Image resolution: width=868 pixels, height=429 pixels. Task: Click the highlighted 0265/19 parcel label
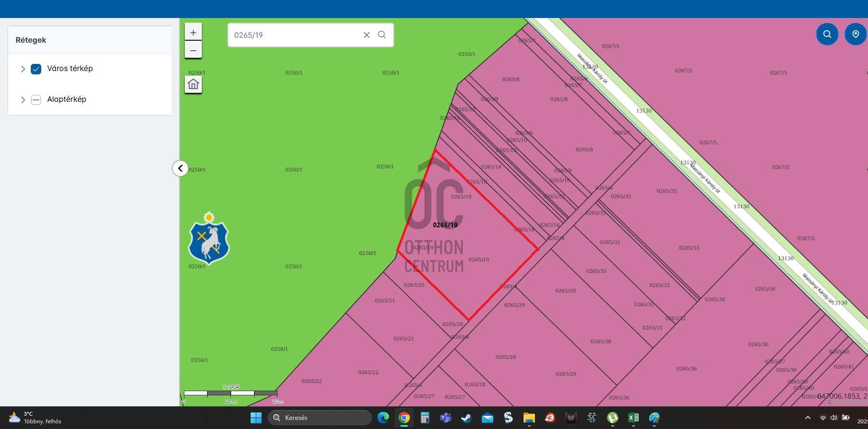(445, 225)
